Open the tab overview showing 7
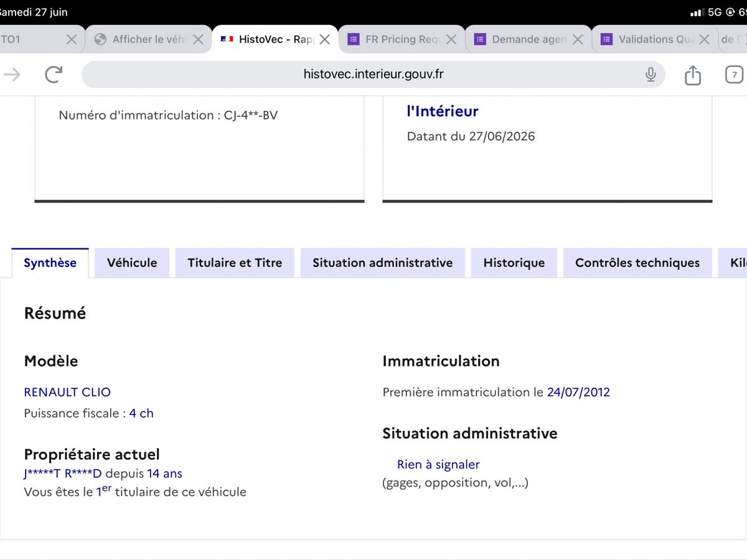The image size is (747, 560). pyautogui.click(x=734, y=75)
